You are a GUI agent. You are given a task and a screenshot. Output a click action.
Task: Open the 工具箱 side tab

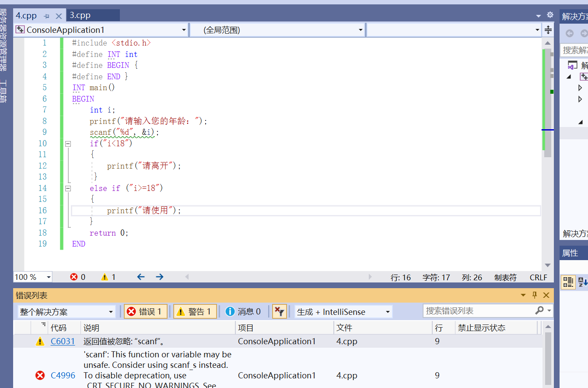(x=3, y=91)
